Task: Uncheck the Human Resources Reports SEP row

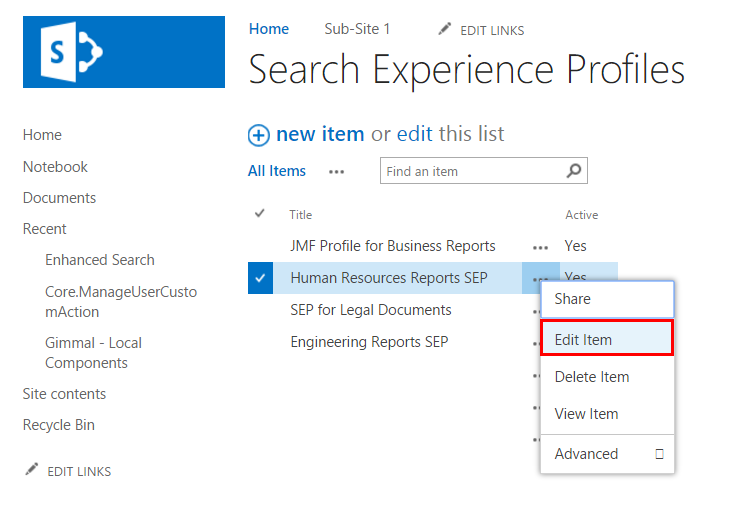Action: [260, 278]
